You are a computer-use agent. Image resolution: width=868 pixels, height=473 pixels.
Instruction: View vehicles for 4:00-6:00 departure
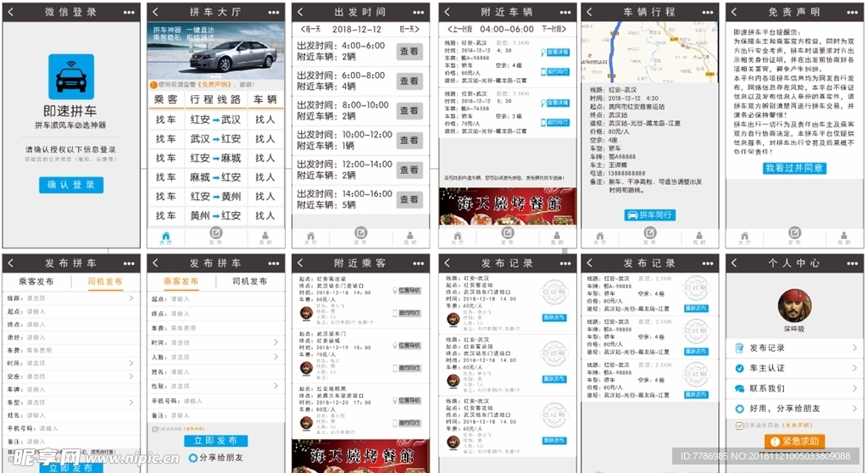(x=409, y=52)
